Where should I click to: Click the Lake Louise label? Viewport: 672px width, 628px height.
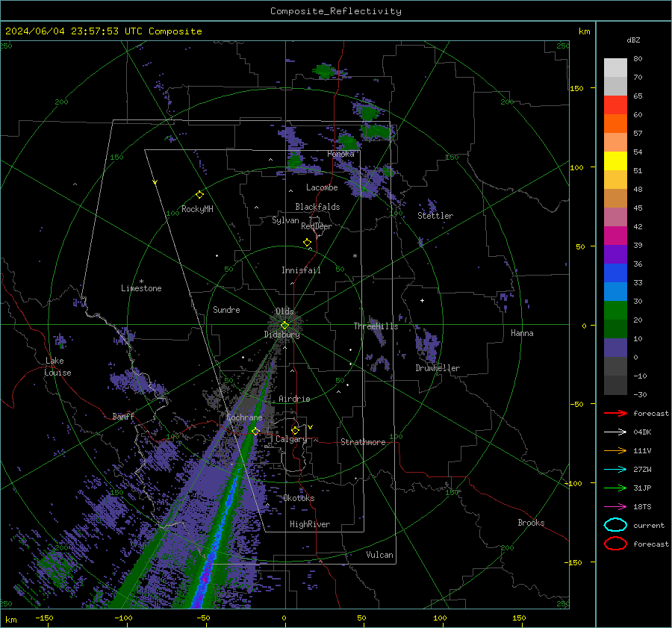tap(57, 367)
